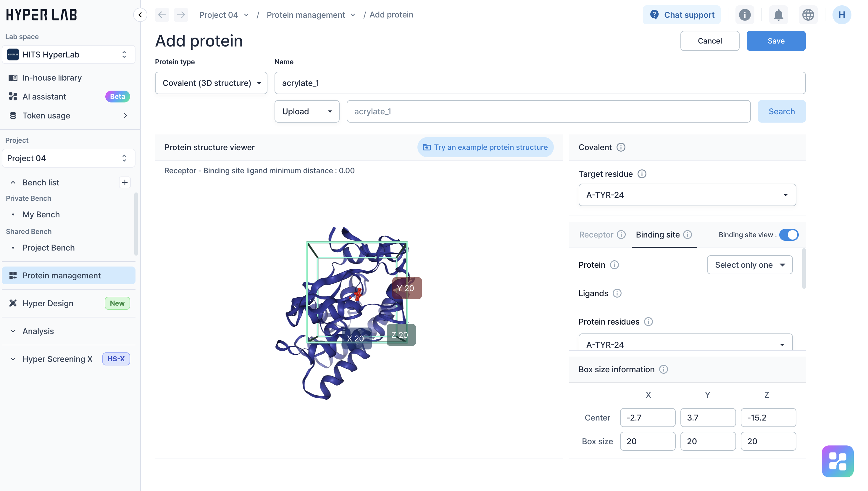Click the notification bell icon
This screenshot has height=491, width=868.
coord(778,15)
